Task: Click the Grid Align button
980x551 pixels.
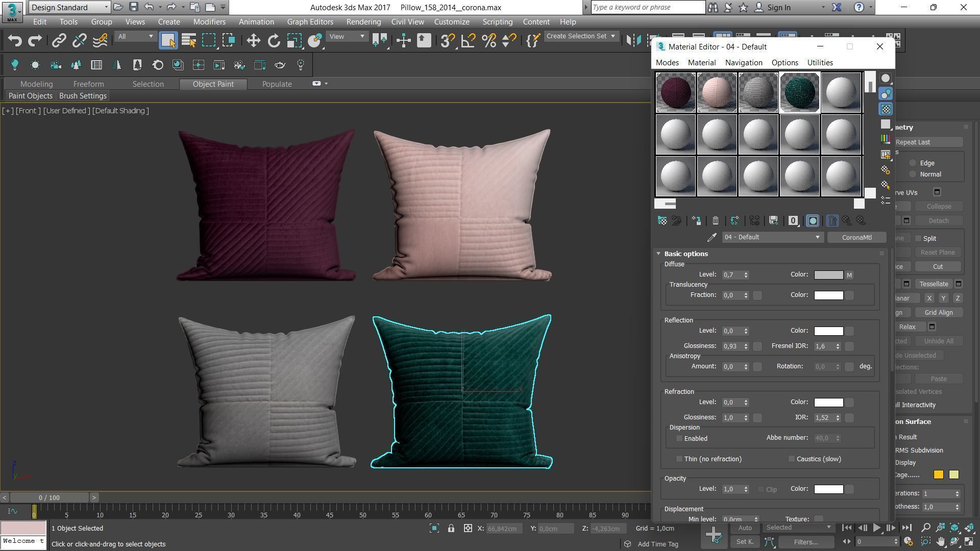Action: coord(938,313)
